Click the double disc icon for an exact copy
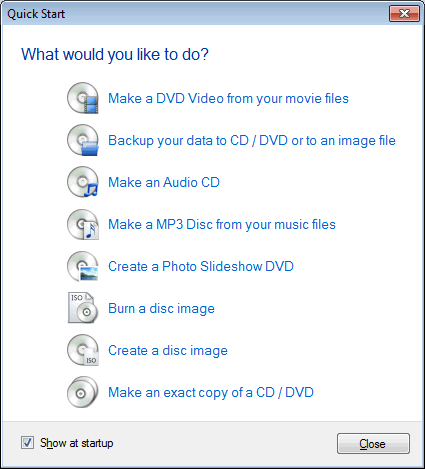Screen dimensions: 425x469 pos(83,392)
